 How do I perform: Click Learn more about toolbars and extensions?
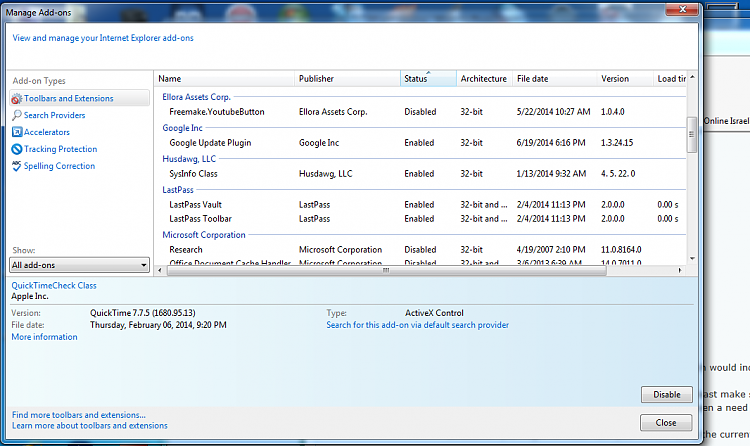[90, 425]
